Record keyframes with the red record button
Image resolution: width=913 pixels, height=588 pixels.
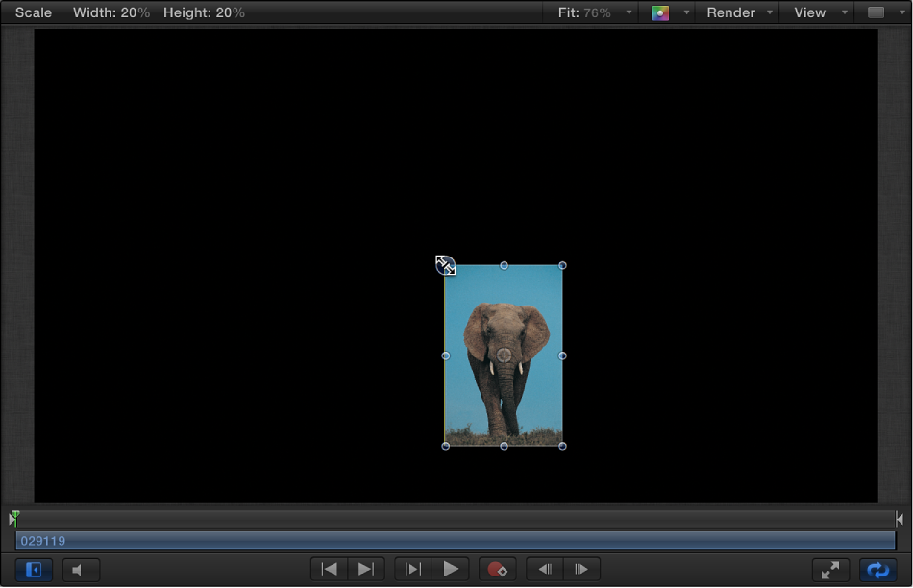click(x=498, y=569)
